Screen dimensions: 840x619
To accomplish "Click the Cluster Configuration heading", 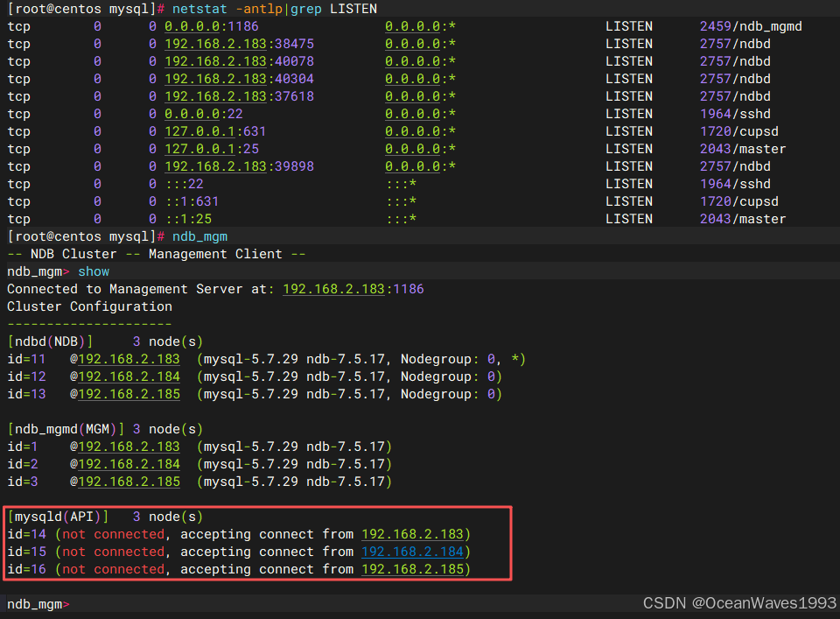I will coord(90,306).
